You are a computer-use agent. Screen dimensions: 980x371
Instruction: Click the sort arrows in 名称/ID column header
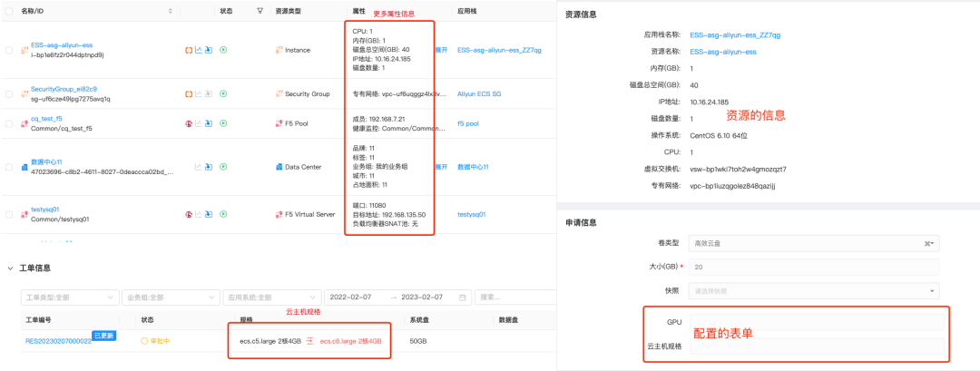point(171,11)
